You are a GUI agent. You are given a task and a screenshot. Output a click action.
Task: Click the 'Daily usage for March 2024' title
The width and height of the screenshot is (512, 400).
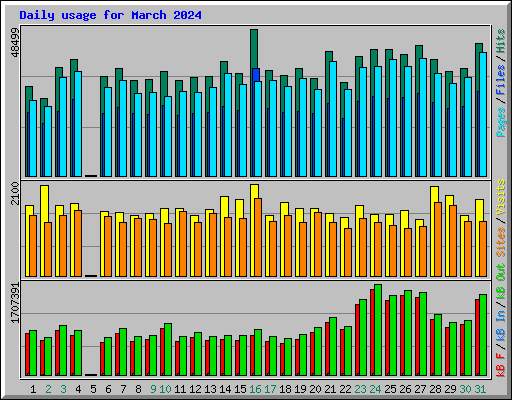(110, 16)
